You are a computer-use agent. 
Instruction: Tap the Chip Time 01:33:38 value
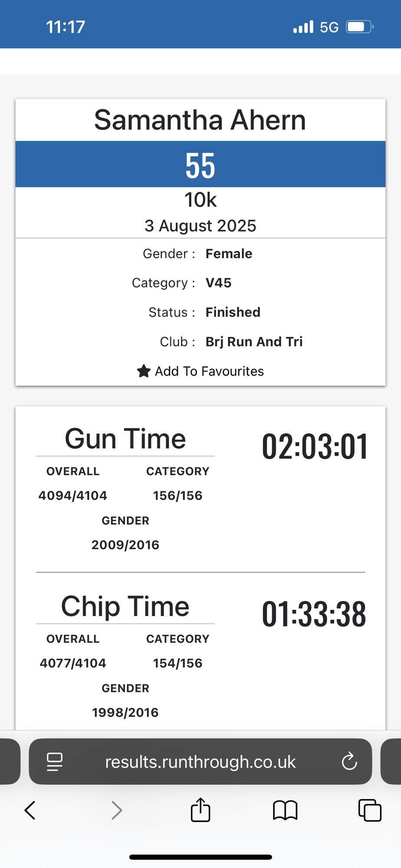tap(314, 614)
